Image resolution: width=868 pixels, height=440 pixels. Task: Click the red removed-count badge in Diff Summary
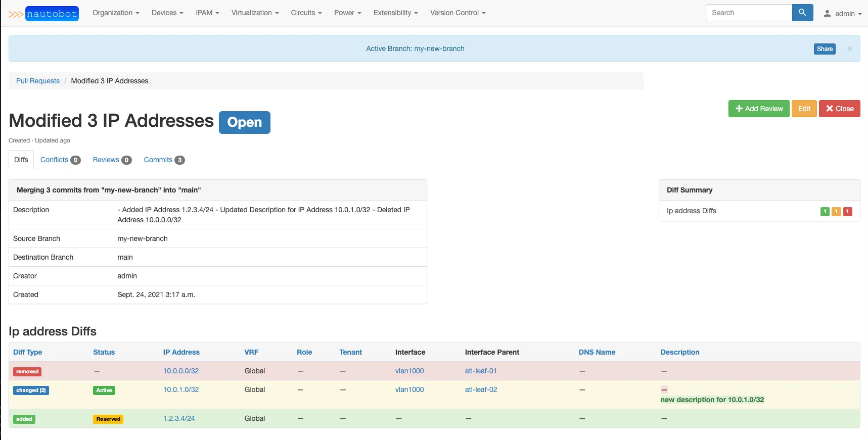[848, 212]
